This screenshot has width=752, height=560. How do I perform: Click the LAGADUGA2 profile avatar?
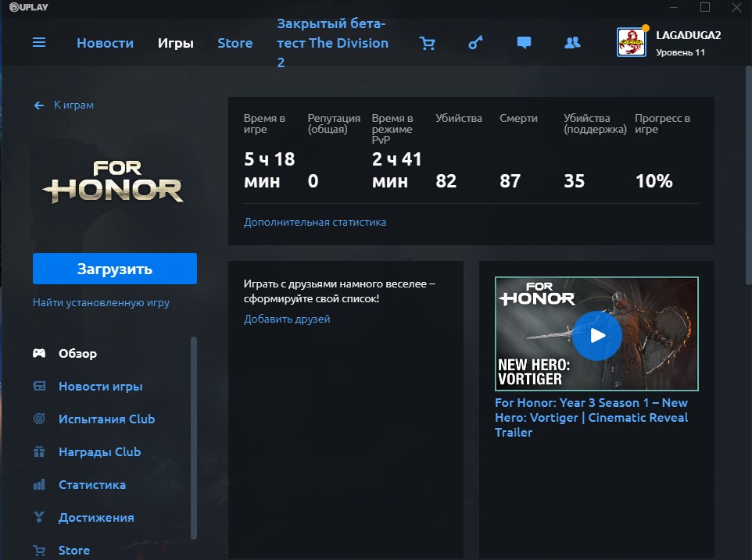[x=631, y=42]
